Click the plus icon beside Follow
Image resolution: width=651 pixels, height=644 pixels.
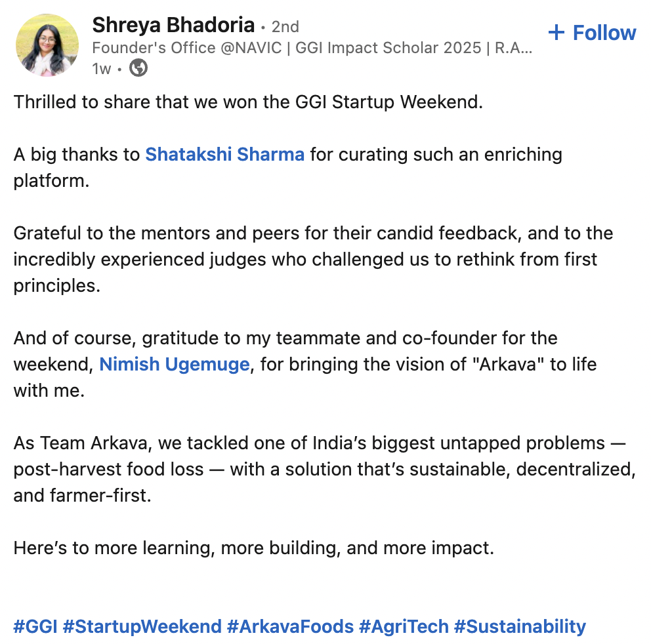click(x=556, y=33)
